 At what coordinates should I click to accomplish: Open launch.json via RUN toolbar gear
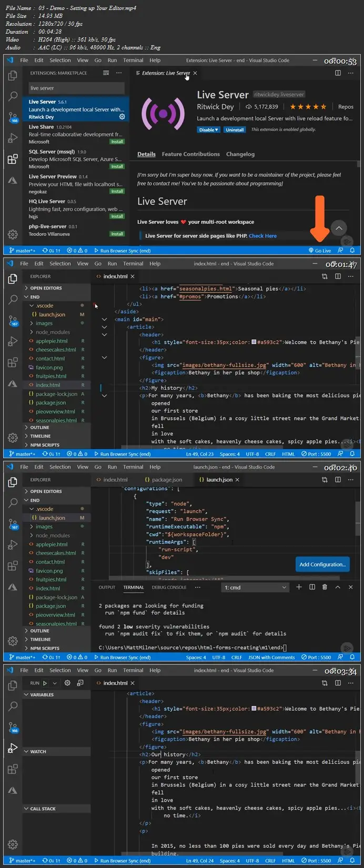coord(68,683)
